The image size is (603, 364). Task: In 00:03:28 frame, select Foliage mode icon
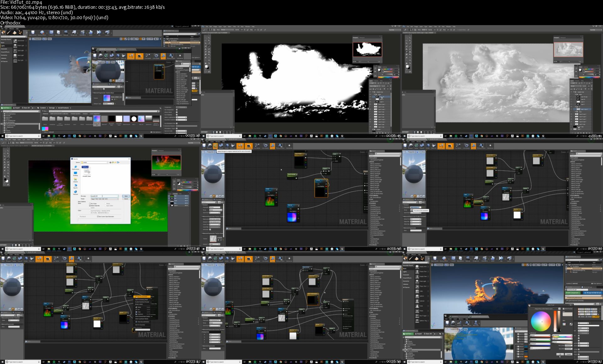(20, 32)
